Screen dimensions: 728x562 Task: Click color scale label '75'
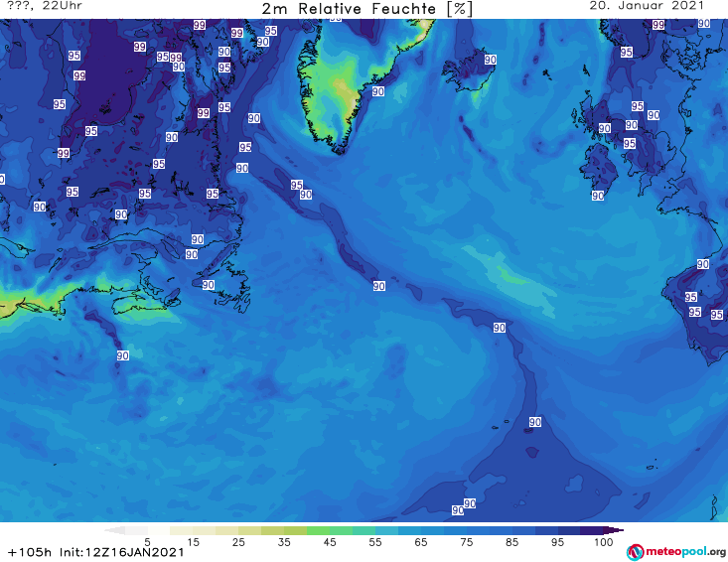466,542
